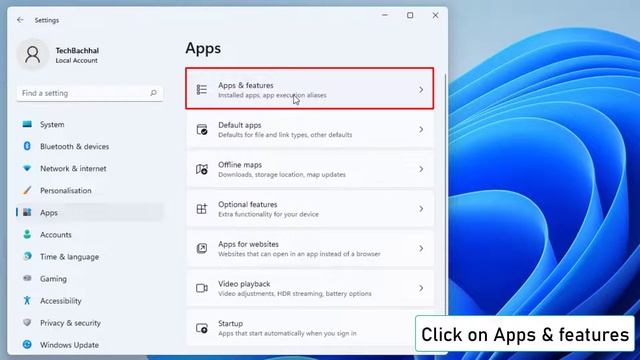Click the Windows Update icon
640x360 pixels.
[27, 344]
